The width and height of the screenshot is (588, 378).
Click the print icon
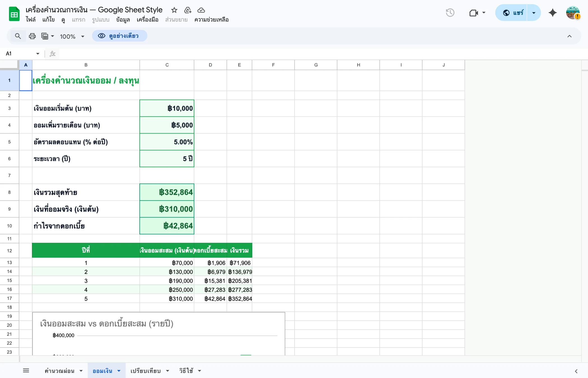[32, 36]
